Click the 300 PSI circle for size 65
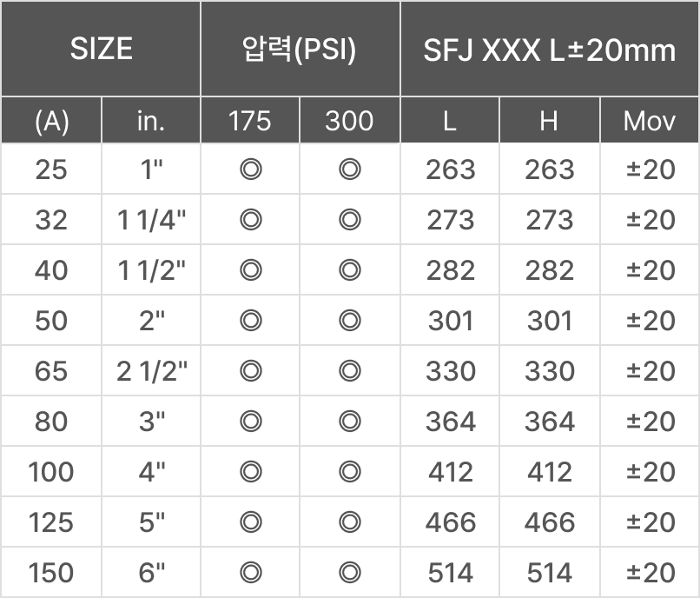The image size is (700, 598). pos(349,371)
